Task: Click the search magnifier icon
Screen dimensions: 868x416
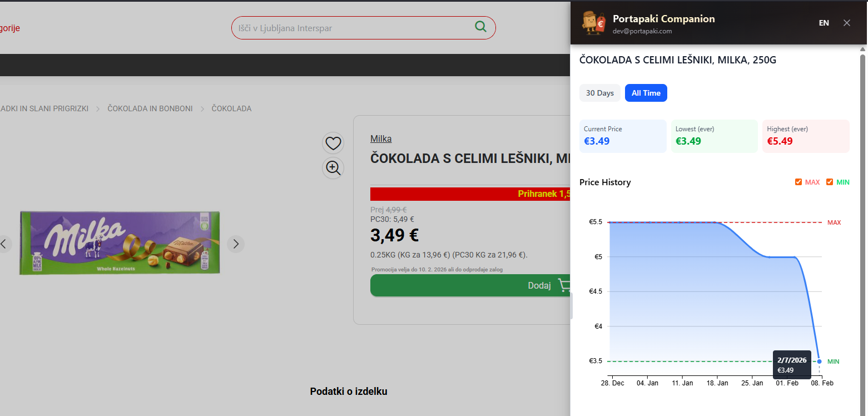Action: (x=480, y=26)
